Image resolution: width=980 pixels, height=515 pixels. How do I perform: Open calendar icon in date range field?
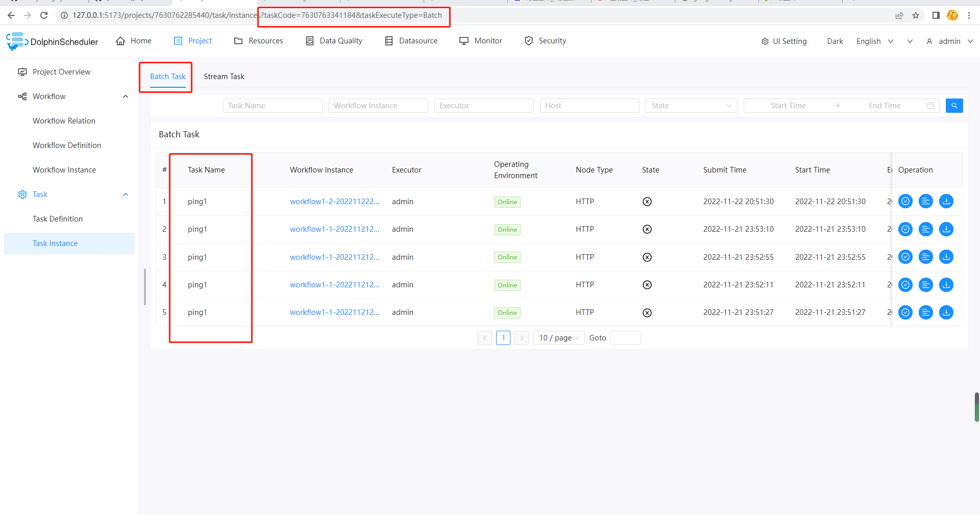coord(930,106)
